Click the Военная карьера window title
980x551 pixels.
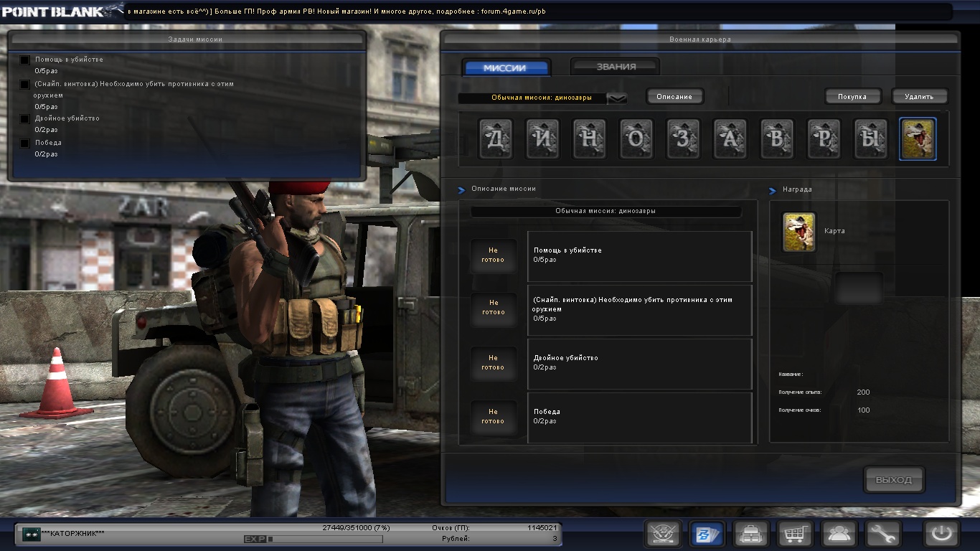pos(699,39)
